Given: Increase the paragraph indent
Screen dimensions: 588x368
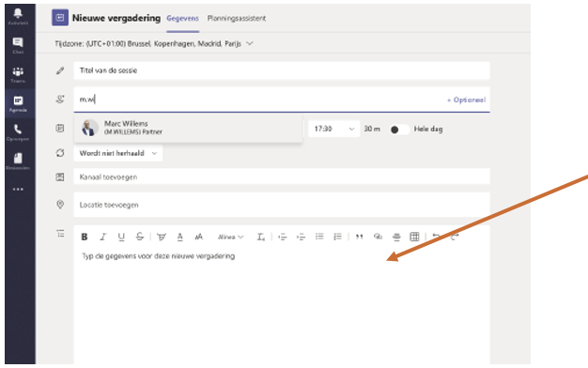Looking at the screenshot, I should pyautogui.click(x=301, y=237).
